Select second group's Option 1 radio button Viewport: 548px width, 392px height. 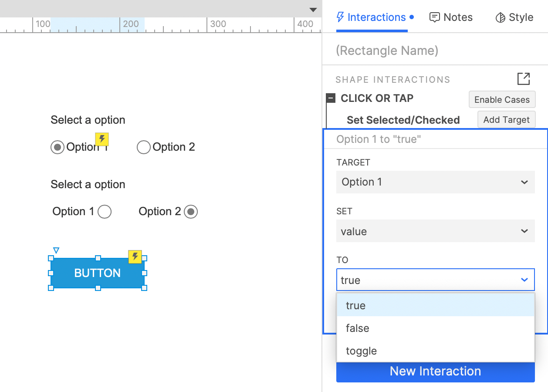(x=105, y=212)
